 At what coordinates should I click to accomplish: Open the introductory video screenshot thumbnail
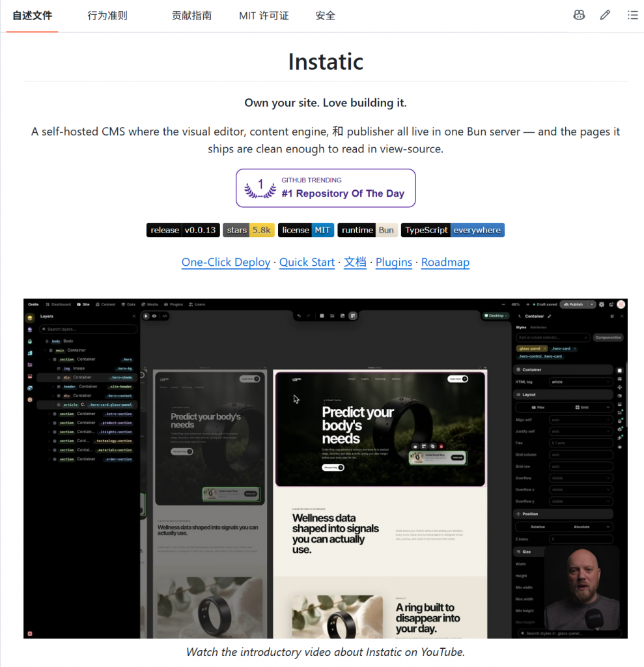[x=326, y=468]
